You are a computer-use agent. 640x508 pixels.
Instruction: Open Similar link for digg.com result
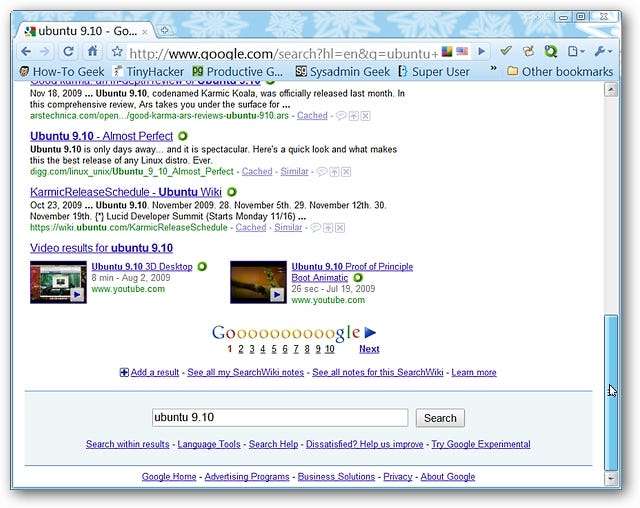[294, 172]
